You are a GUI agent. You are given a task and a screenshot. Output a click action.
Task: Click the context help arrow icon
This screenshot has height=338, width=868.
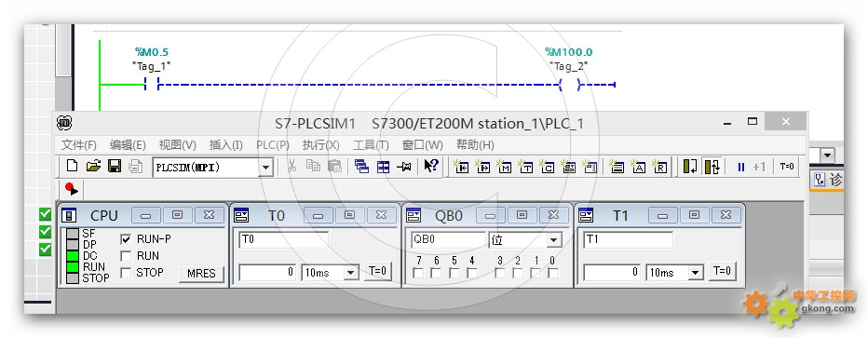[x=431, y=166]
